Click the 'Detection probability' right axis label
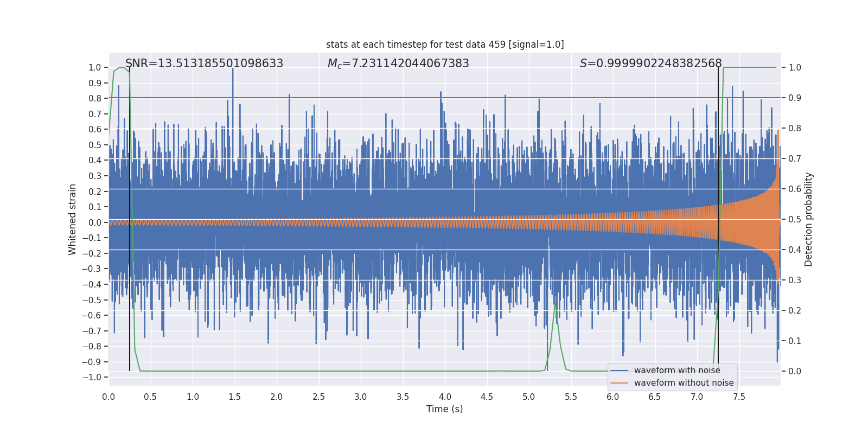 [x=809, y=219]
